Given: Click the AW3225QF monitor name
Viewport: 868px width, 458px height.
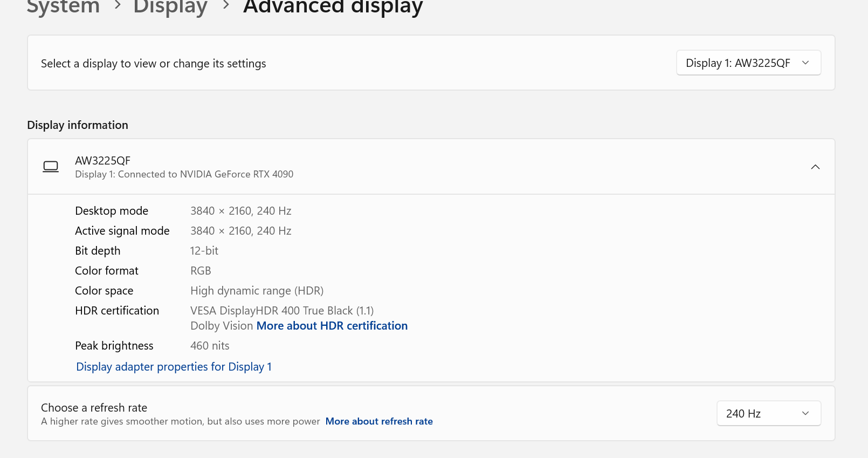Looking at the screenshot, I should tap(103, 161).
